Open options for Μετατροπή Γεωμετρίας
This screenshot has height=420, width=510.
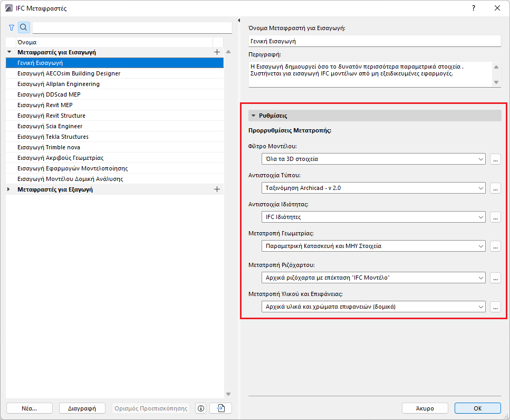495,246
